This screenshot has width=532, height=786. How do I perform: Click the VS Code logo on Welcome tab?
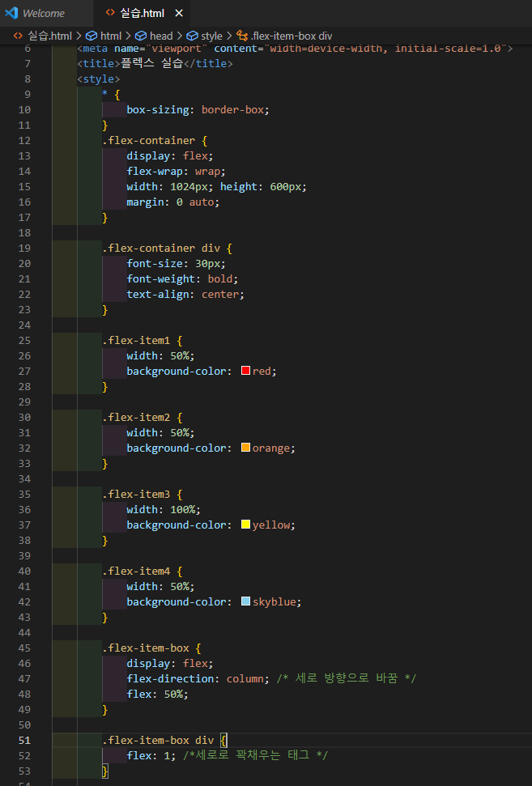pyautogui.click(x=11, y=13)
